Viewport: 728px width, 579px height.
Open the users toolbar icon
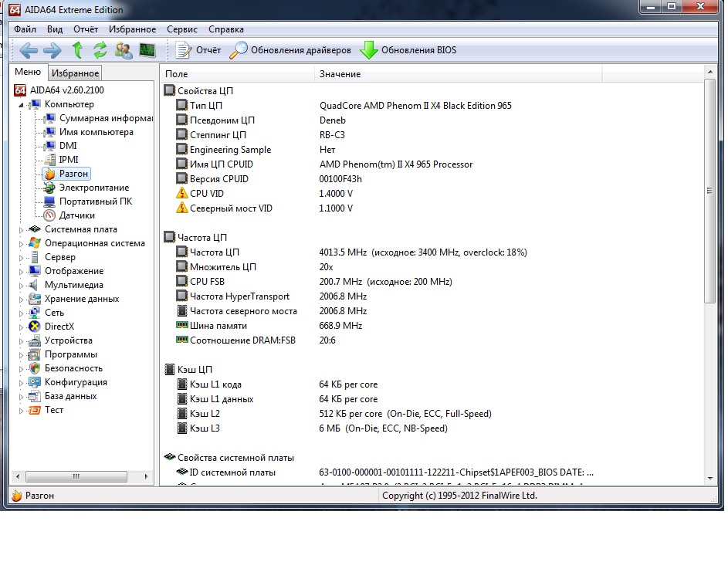(x=124, y=50)
